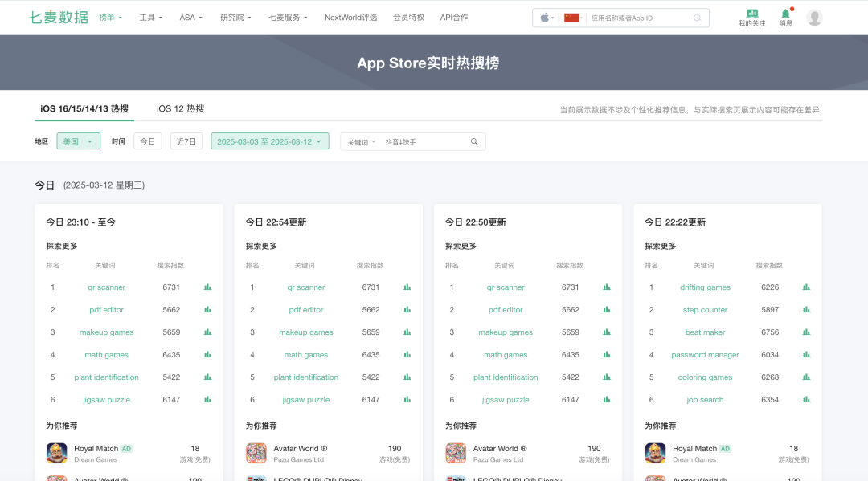Open Avatar World app icon in 22:54 card

[x=256, y=454]
